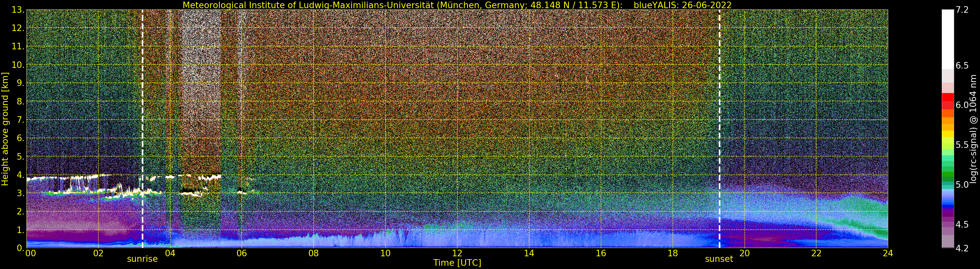This screenshot has width=980, height=269.
Task: Click the 'Time [UTC]' axis label
Action: click(457, 262)
